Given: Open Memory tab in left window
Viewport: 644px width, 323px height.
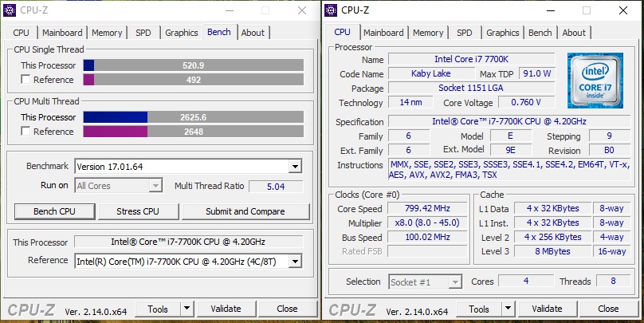Looking at the screenshot, I should [x=107, y=33].
